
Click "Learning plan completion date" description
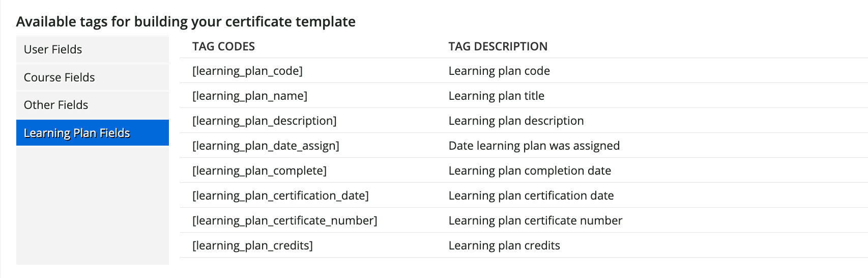(x=530, y=171)
